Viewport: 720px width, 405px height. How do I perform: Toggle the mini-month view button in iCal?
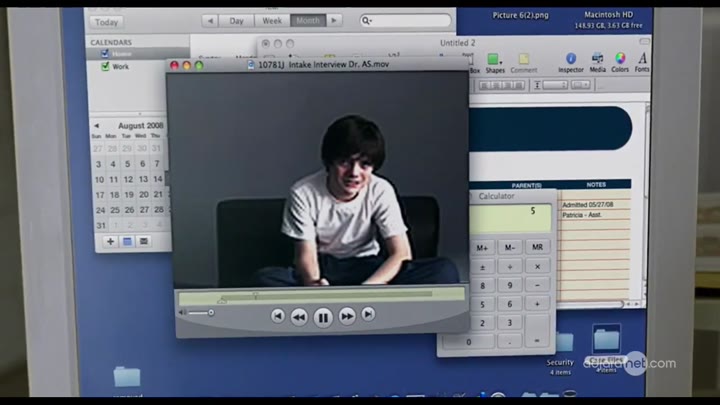(127, 241)
